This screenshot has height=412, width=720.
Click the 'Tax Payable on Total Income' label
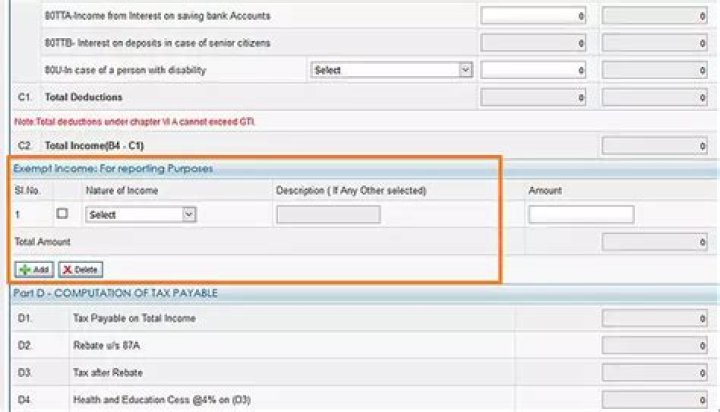tap(134, 318)
